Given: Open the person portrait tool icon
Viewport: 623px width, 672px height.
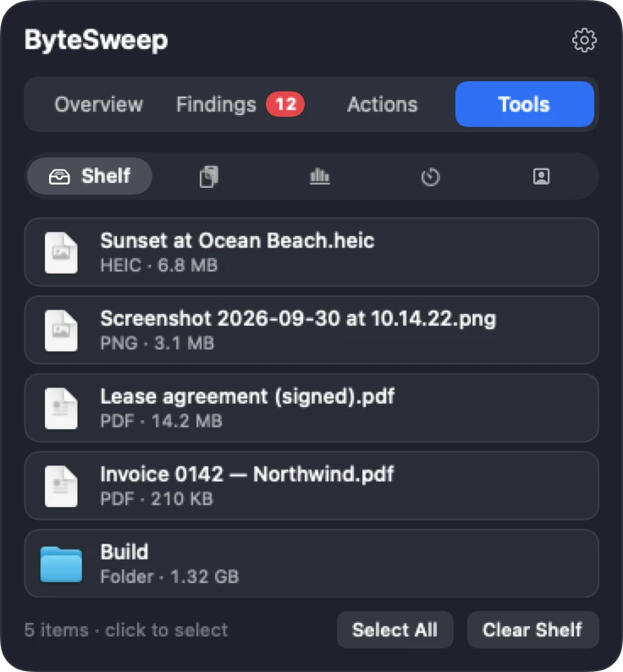Looking at the screenshot, I should point(541,176).
